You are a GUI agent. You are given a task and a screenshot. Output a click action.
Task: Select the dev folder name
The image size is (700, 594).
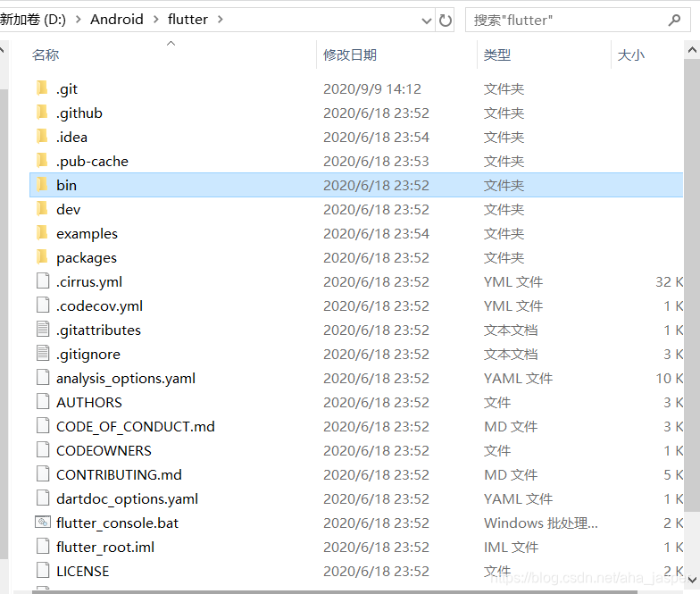[x=68, y=209]
